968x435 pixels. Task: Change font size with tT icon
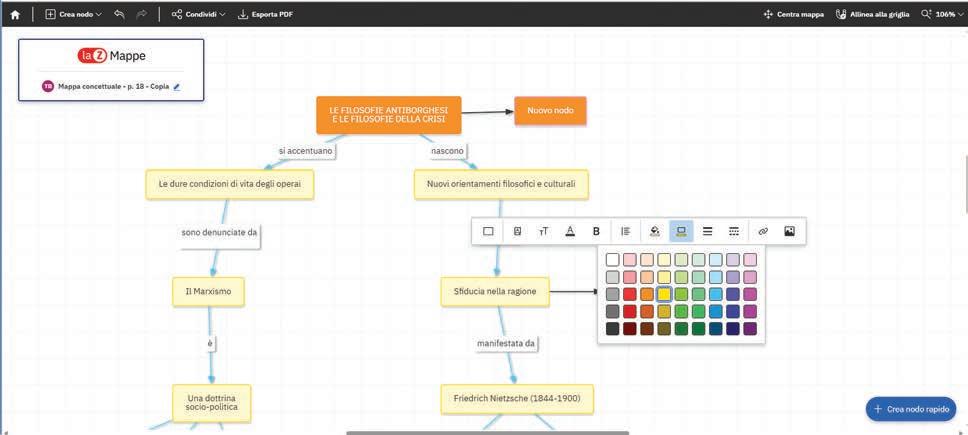coord(544,231)
